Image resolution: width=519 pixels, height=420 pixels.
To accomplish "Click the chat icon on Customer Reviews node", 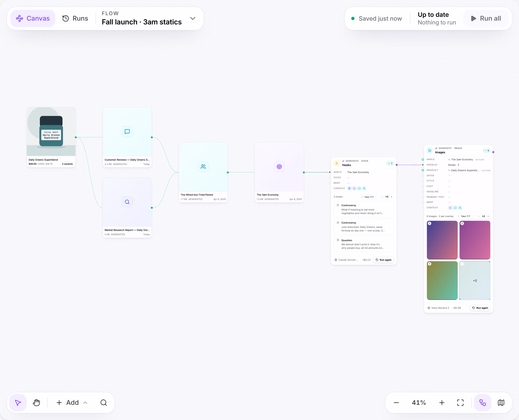I will (127, 132).
